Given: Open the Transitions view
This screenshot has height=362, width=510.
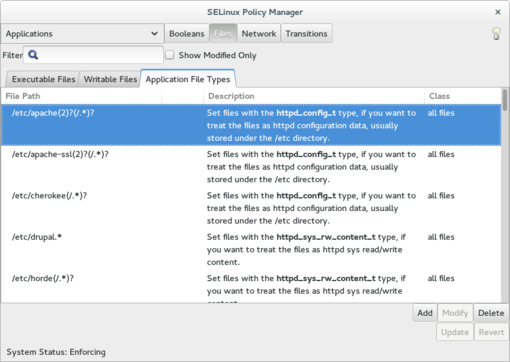Looking at the screenshot, I should (306, 34).
